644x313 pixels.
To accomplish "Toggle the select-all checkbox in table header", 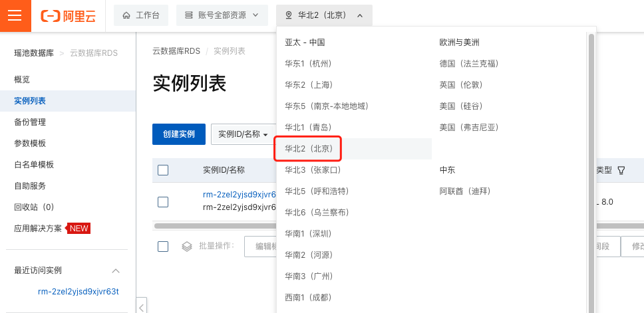I will [163, 170].
